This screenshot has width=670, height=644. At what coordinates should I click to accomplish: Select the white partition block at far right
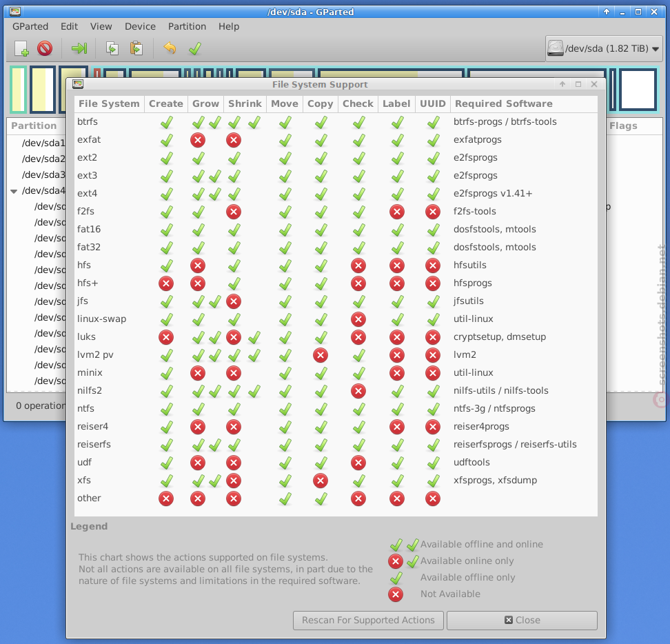coord(638,90)
